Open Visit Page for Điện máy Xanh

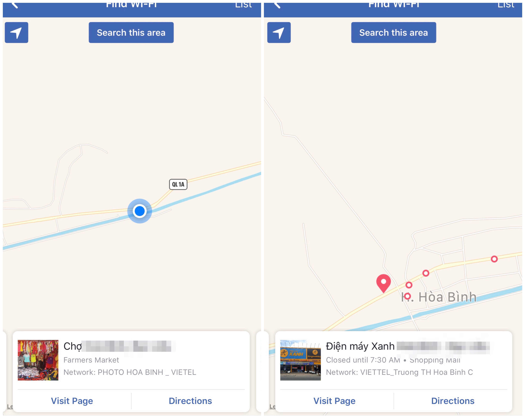[x=334, y=401]
